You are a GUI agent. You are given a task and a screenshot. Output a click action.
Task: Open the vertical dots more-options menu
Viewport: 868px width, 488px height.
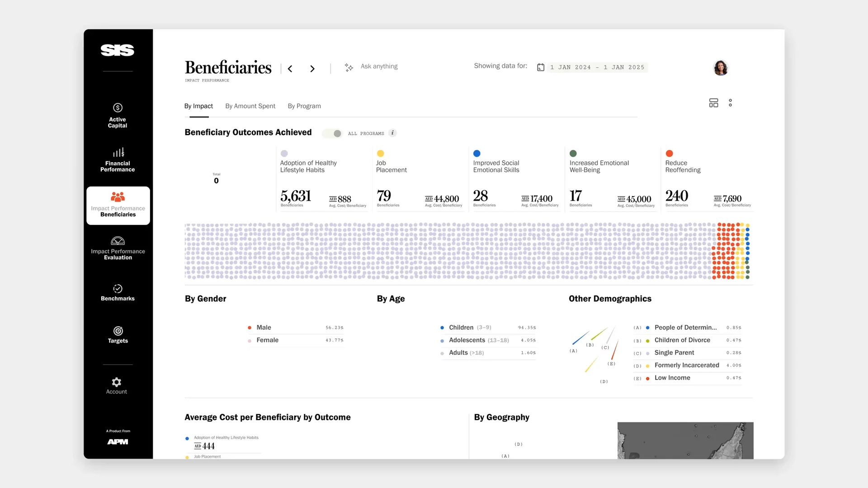pyautogui.click(x=730, y=103)
